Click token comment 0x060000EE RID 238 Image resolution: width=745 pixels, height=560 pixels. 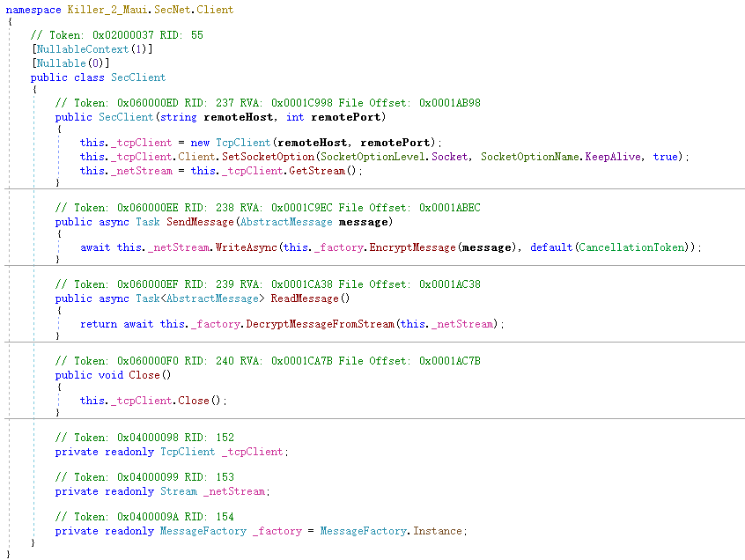tap(268, 208)
